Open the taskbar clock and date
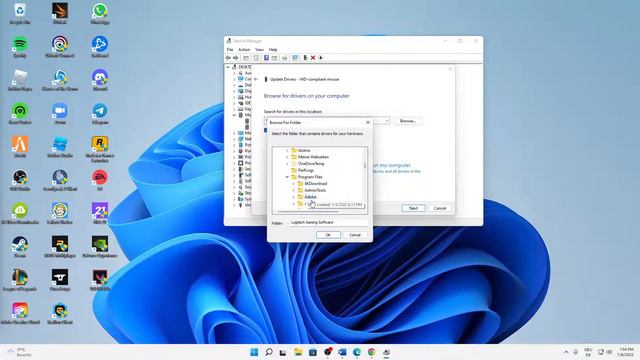 point(626,352)
